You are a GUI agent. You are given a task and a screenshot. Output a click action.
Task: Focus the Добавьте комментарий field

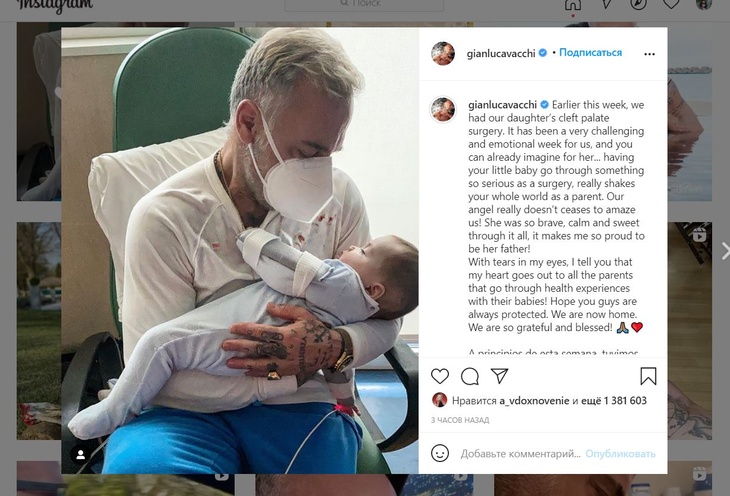point(520,454)
